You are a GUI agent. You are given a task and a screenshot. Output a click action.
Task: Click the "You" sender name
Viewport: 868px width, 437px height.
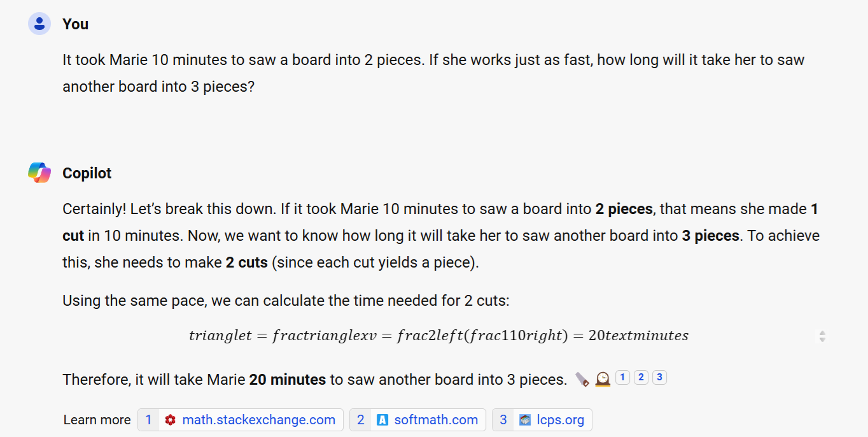click(75, 24)
